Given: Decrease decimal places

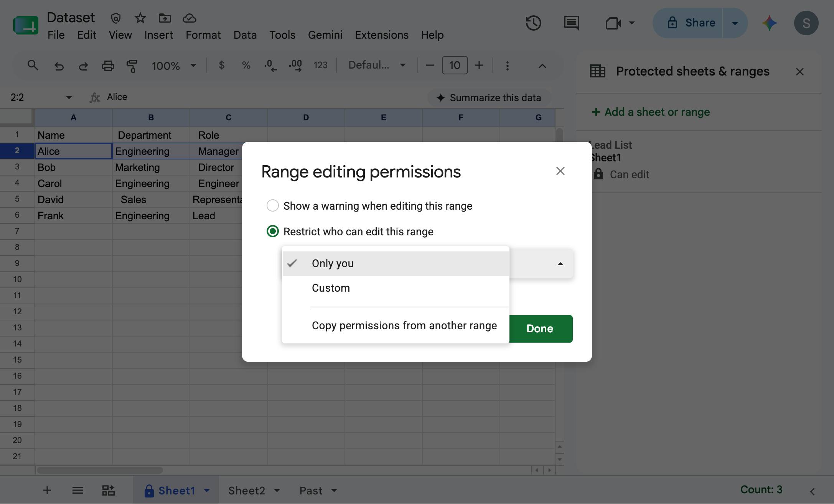Looking at the screenshot, I should 270,66.
